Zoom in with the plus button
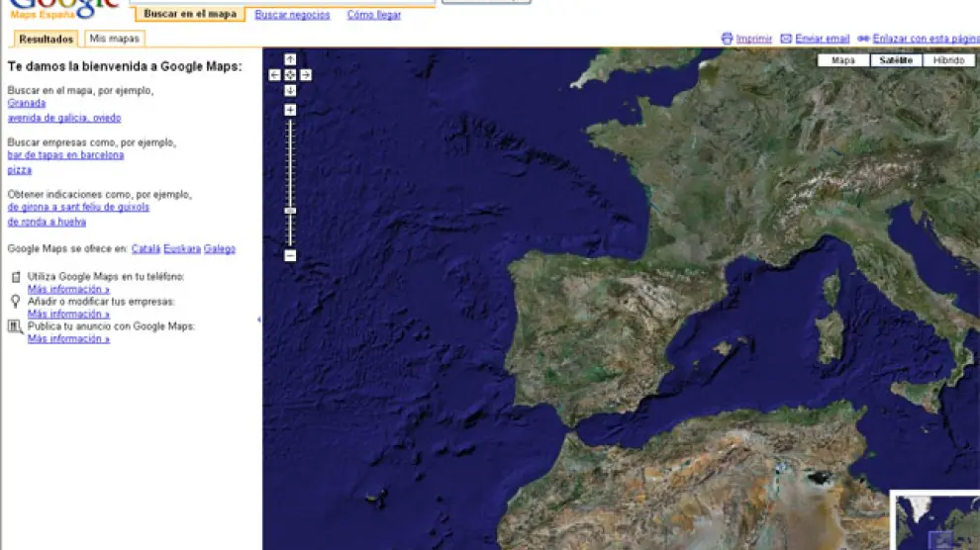The width and height of the screenshot is (980, 550). tap(290, 110)
